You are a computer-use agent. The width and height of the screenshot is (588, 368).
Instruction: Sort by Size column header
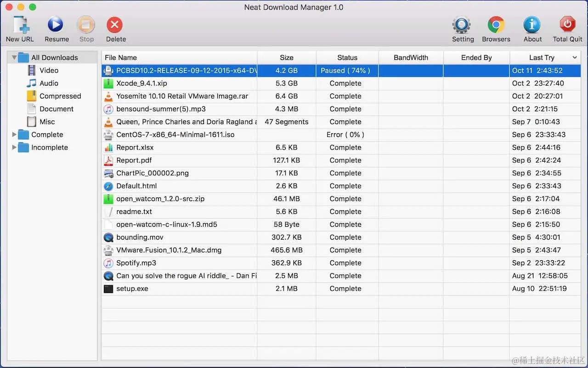287,57
